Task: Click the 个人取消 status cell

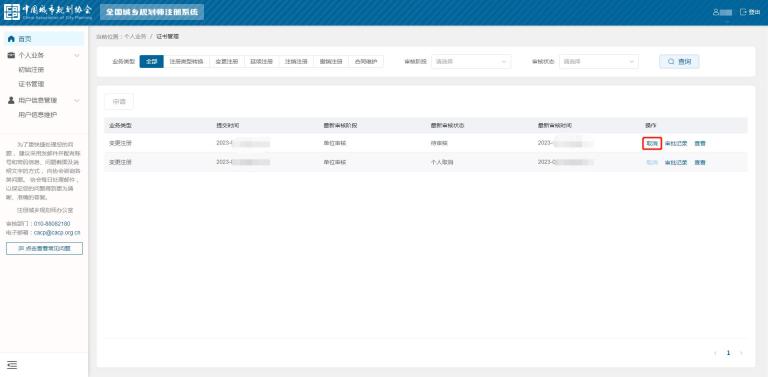Action: (x=442, y=162)
